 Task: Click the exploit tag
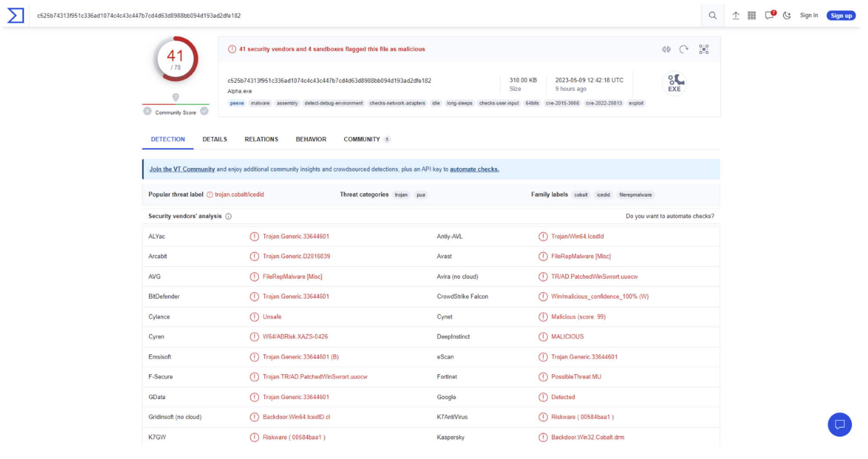[x=636, y=103]
